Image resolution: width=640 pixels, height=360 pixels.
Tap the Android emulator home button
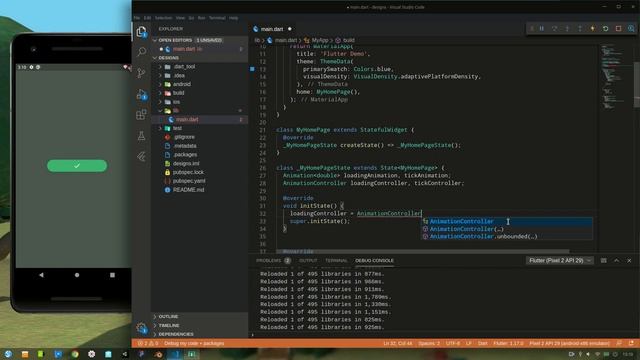(77, 275)
